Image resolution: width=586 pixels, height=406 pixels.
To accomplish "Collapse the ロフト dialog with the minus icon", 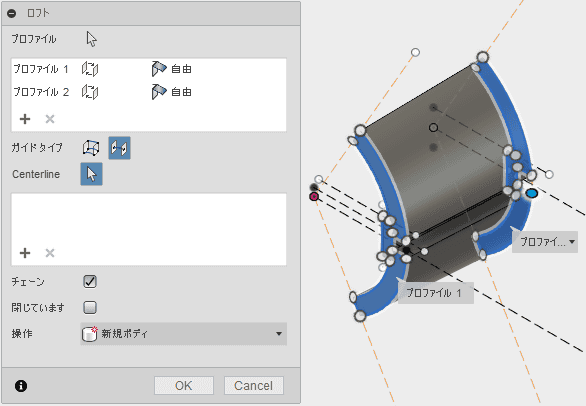I will pos(12,13).
